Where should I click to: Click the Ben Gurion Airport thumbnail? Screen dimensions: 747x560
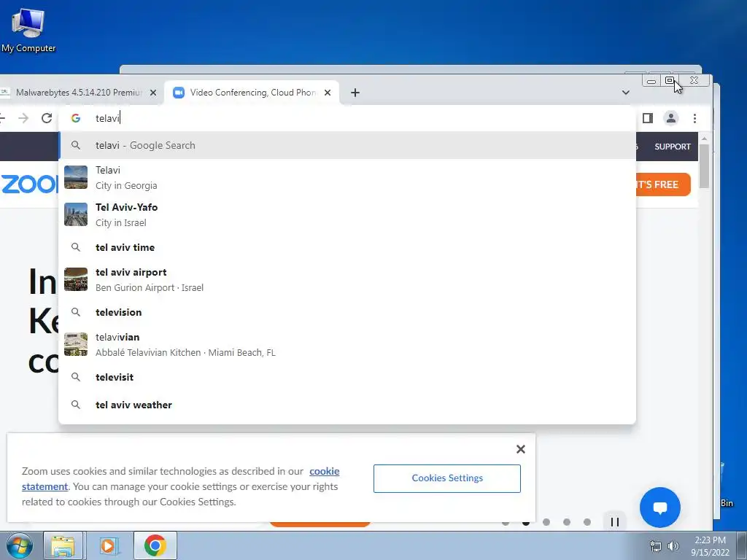pos(76,279)
